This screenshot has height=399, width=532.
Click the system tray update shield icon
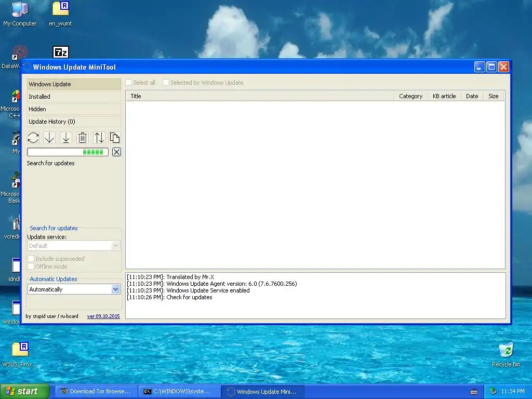click(x=494, y=392)
